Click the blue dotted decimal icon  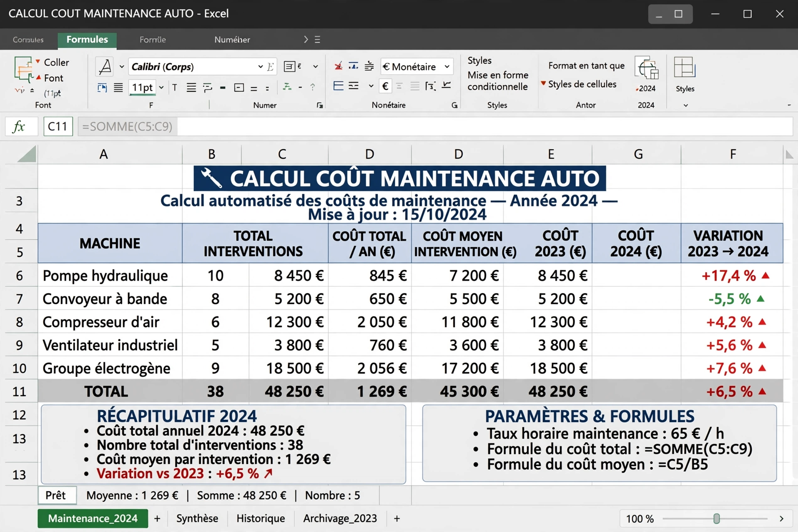[x=353, y=66]
